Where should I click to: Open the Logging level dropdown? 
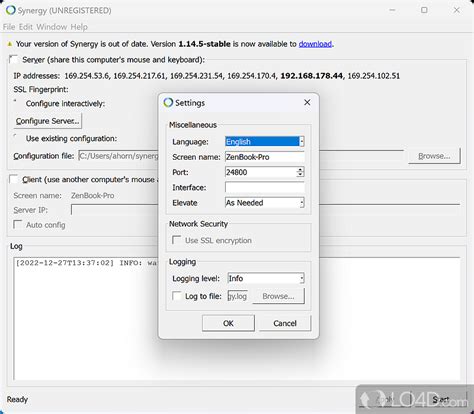point(266,278)
